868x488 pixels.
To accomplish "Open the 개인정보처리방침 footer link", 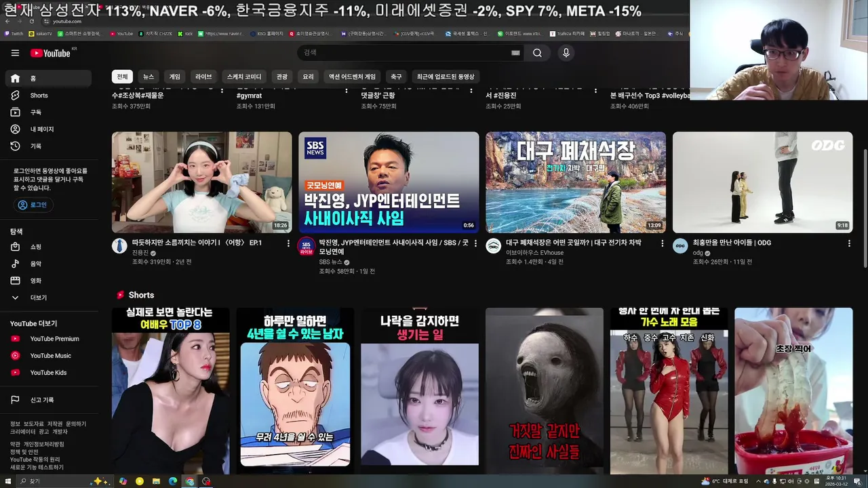I will tap(43, 444).
